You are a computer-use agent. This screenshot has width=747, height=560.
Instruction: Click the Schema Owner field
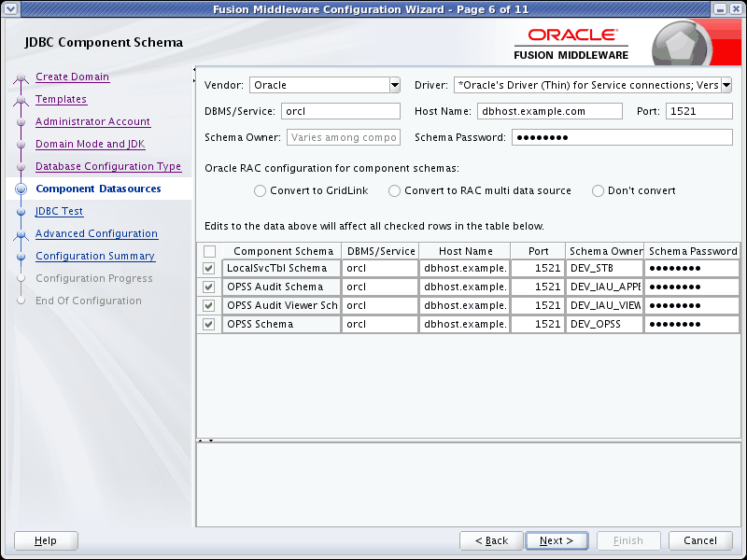[x=344, y=137]
